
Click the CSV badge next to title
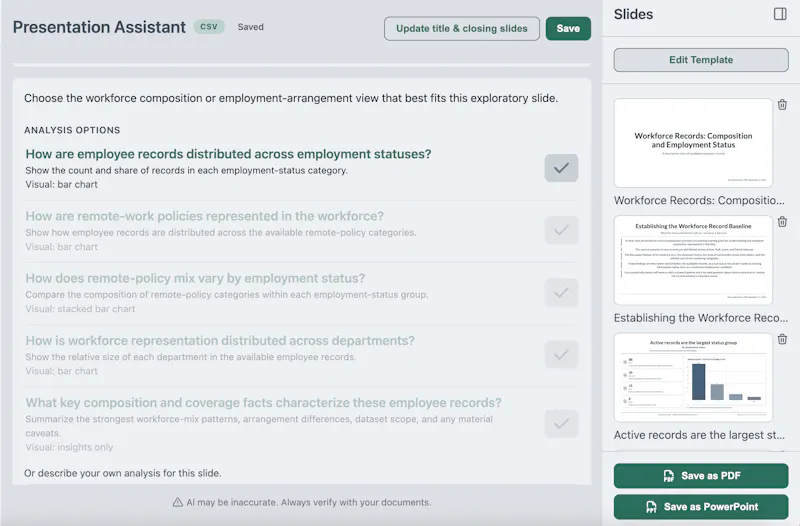[x=209, y=27]
